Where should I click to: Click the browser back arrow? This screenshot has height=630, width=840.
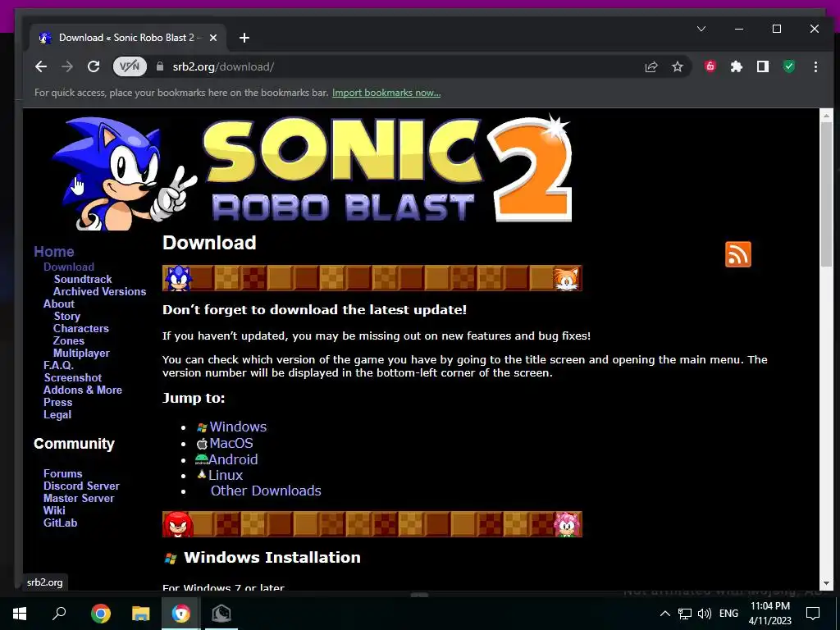coord(41,66)
